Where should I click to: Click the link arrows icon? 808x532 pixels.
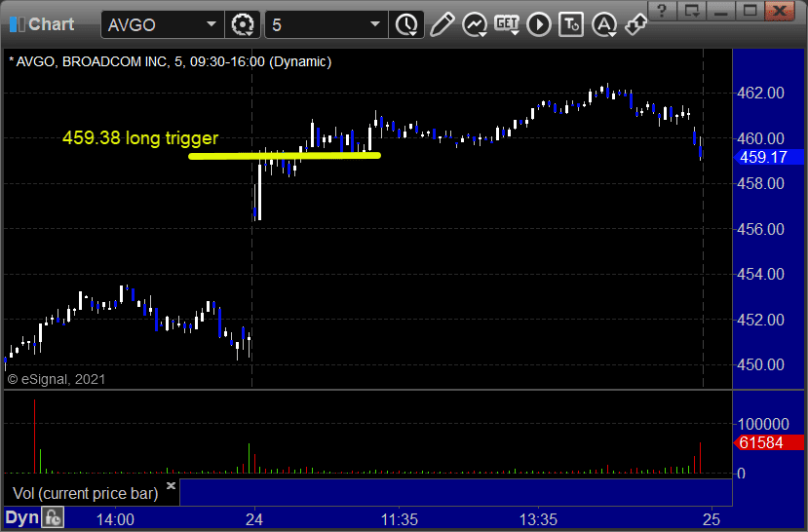(635, 24)
